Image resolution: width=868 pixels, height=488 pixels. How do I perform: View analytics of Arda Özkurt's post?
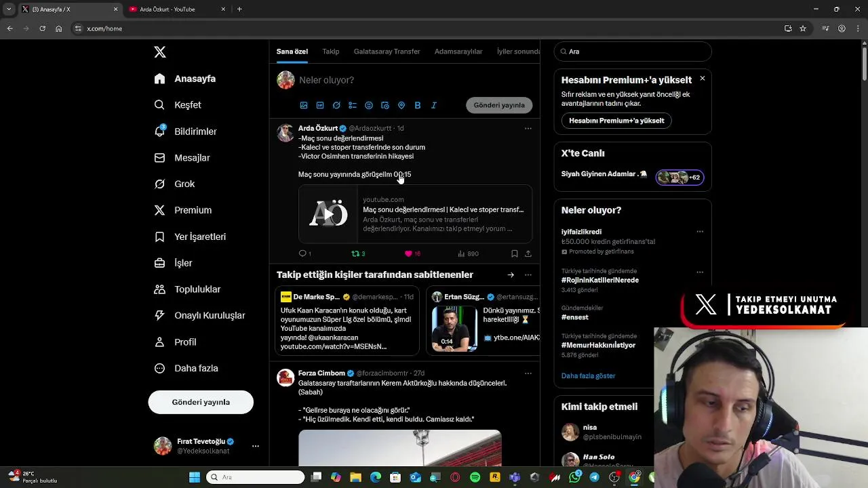coord(468,253)
